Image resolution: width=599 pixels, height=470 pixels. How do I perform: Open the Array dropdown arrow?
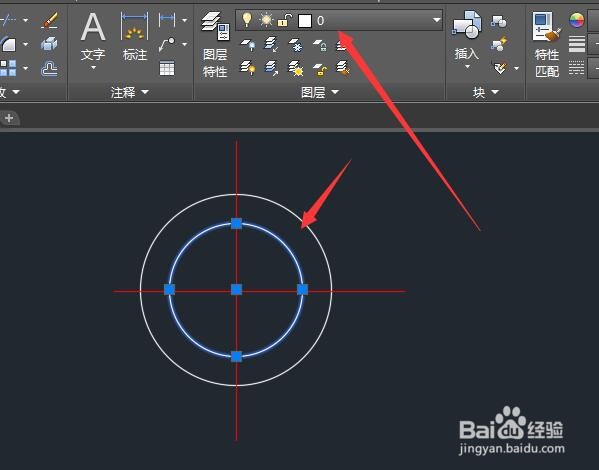coord(26,69)
